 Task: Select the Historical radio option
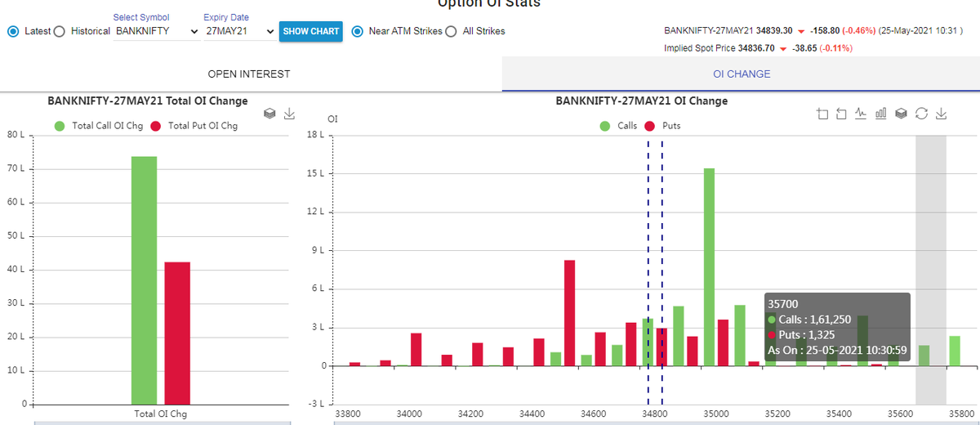pyautogui.click(x=59, y=31)
